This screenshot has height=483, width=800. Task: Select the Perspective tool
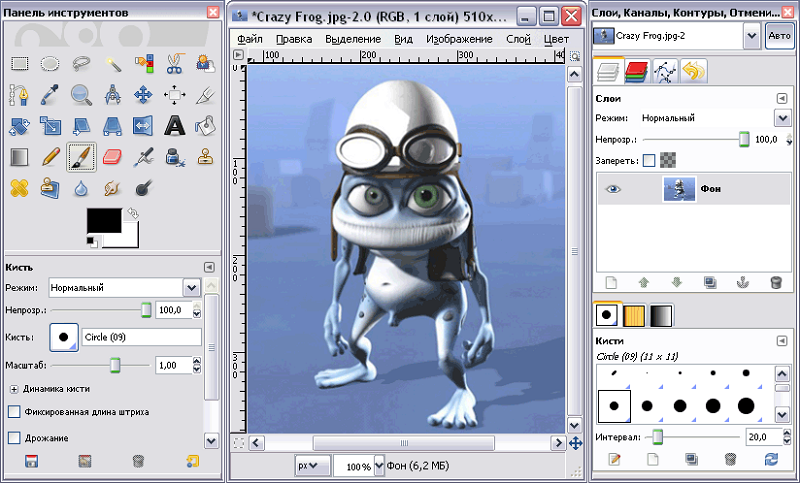coord(112,126)
